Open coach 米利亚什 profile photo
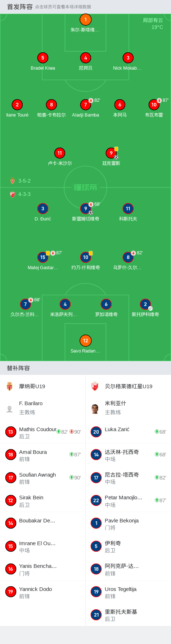 coord(95,409)
